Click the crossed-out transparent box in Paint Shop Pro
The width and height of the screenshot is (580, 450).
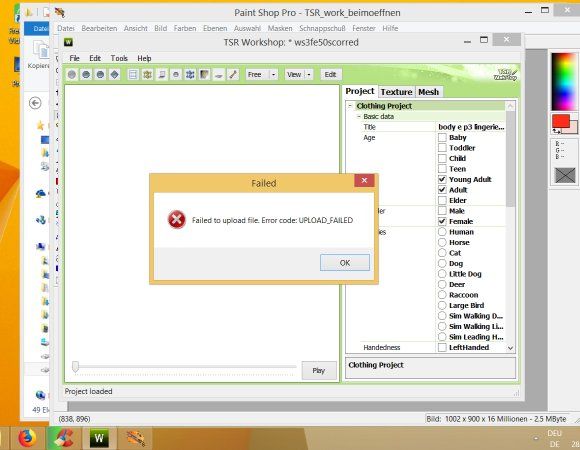565,175
